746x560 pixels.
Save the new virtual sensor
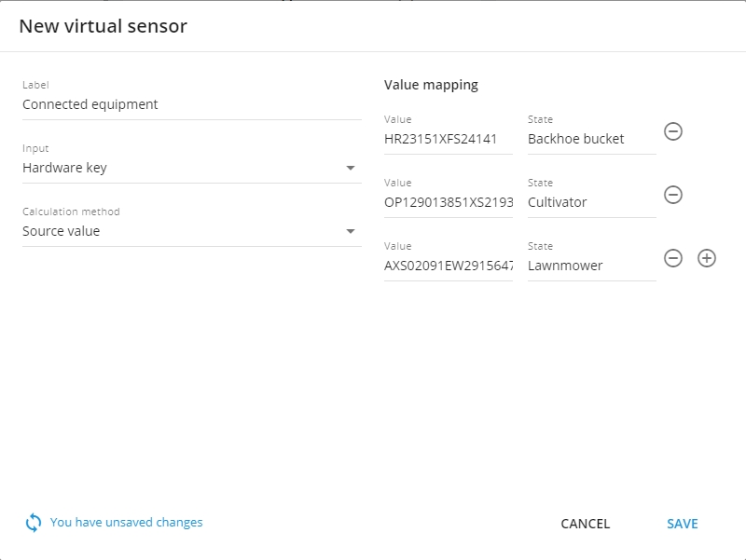pos(683,524)
